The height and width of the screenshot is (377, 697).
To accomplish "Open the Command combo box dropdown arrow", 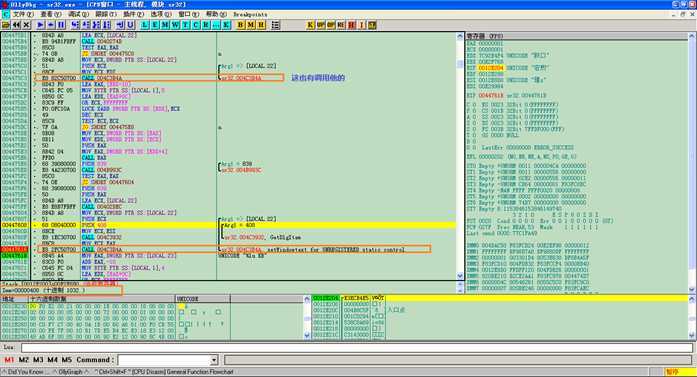I will [x=214, y=360].
